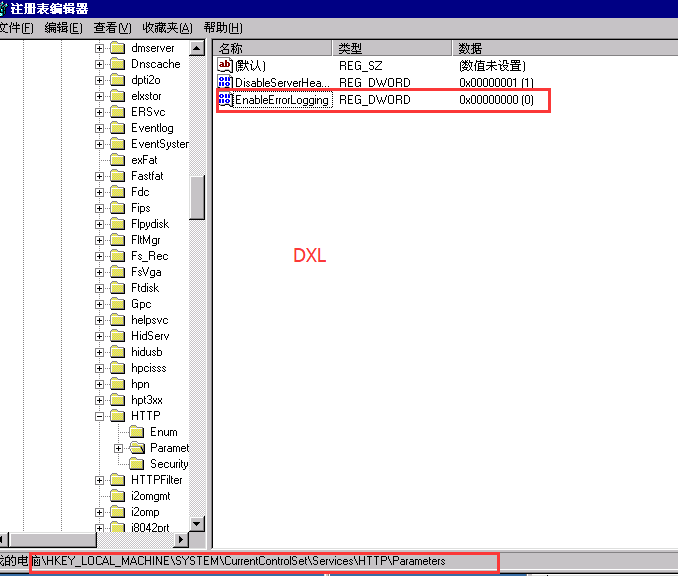Screen dimensions: 678x576
Task: Expand the Parameters subkey node
Action: point(118,448)
